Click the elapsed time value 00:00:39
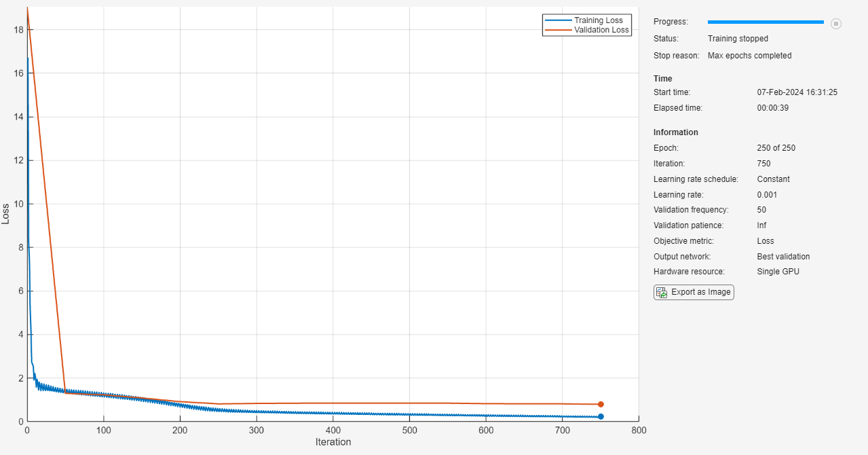This screenshot has width=868, height=455. click(x=773, y=108)
